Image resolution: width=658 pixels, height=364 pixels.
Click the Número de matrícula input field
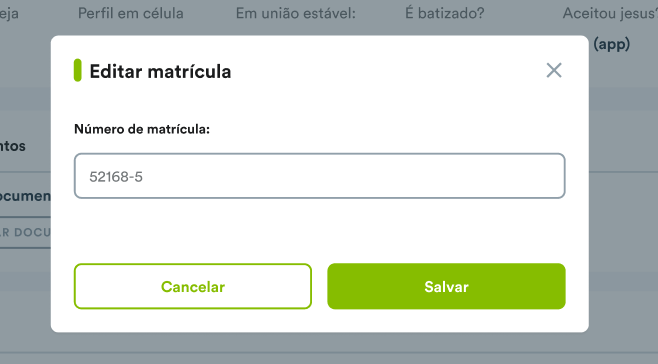[x=320, y=176]
